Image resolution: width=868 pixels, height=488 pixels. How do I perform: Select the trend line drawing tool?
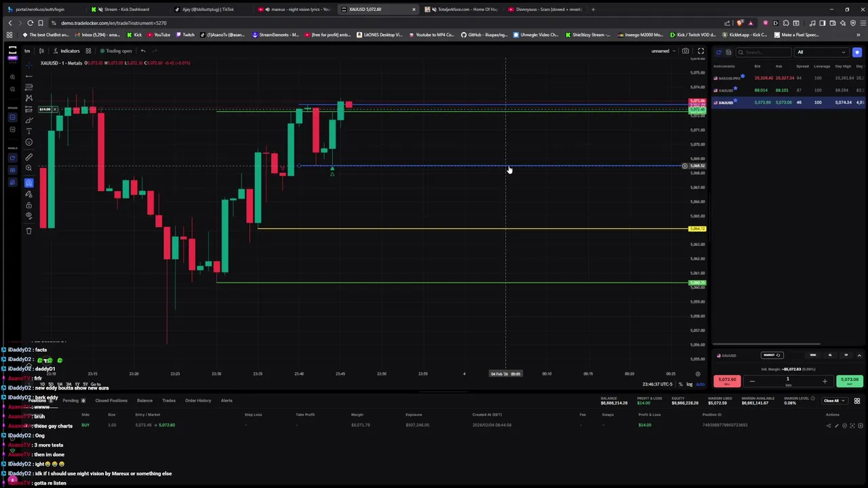28,77
